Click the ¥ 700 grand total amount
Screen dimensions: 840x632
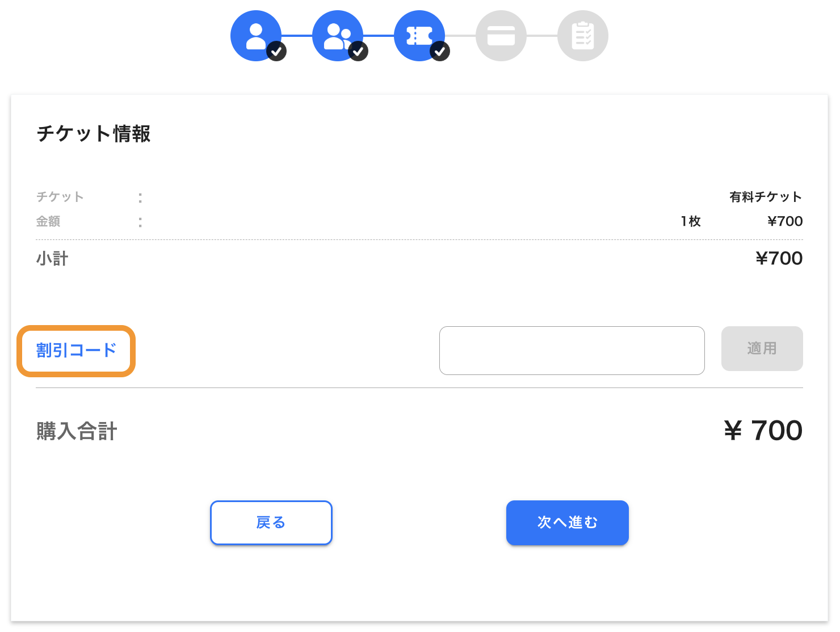click(763, 431)
